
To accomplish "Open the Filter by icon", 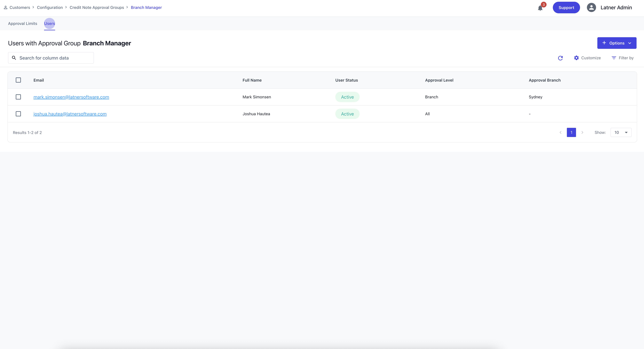I will (614, 58).
